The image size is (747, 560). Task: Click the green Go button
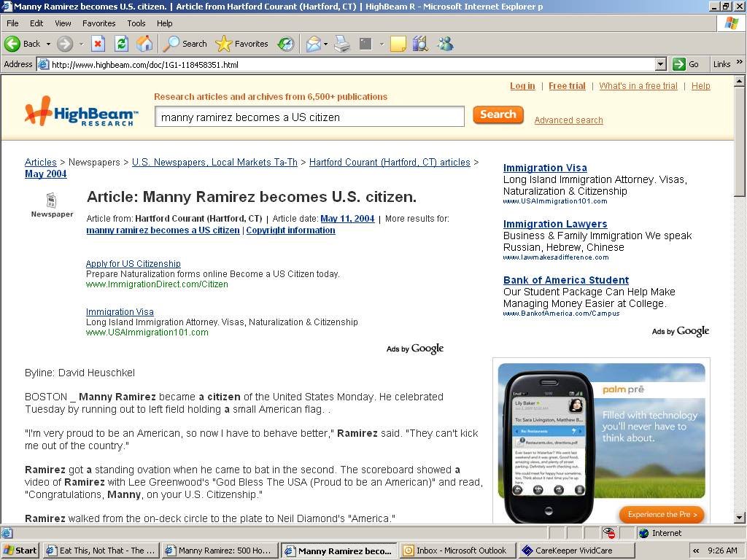click(686, 64)
